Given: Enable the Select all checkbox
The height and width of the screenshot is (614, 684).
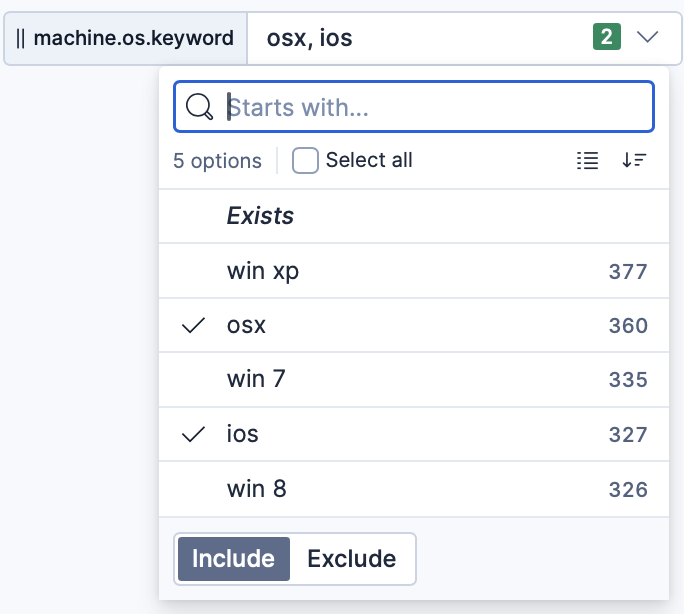Looking at the screenshot, I should pyautogui.click(x=305, y=161).
